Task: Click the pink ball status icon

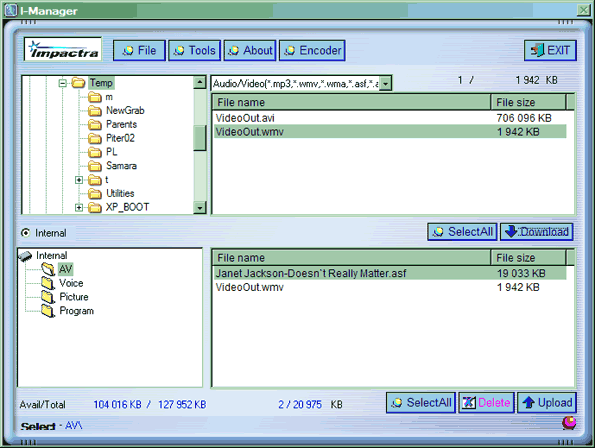Action: 568,422
